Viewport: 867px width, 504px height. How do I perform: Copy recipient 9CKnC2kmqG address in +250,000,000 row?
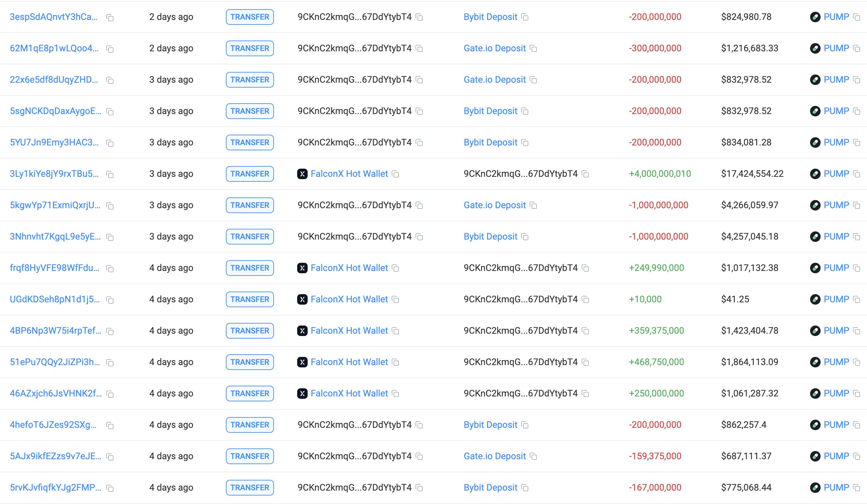[585, 394]
